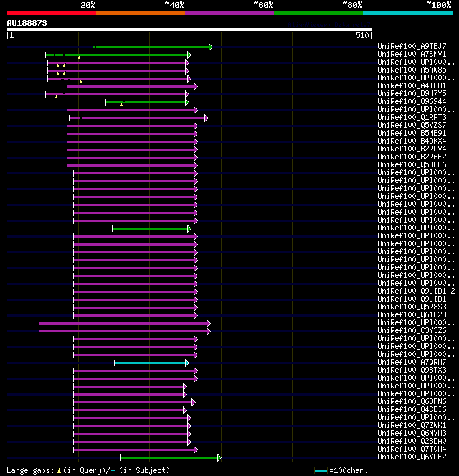Click the green alignment bar for O96944
The width and height of the screenshot is (459, 476).
(146, 102)
